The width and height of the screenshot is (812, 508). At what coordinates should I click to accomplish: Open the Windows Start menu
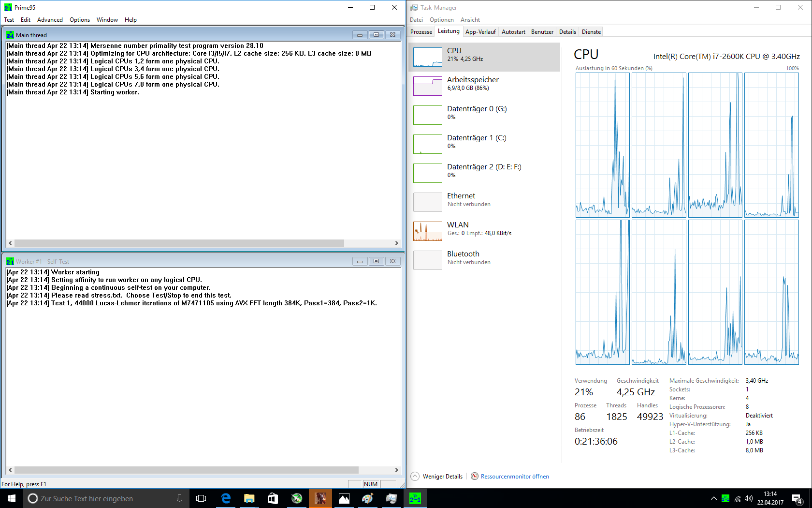coord(12,498)
